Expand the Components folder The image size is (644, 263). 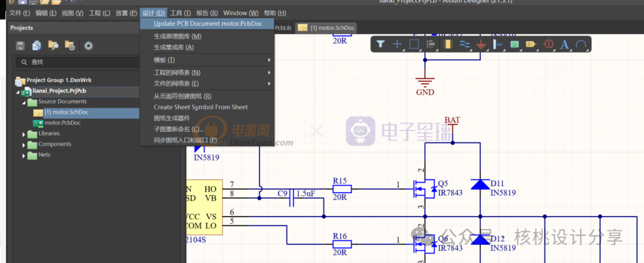pyautogui.click(x=23, y=145)
